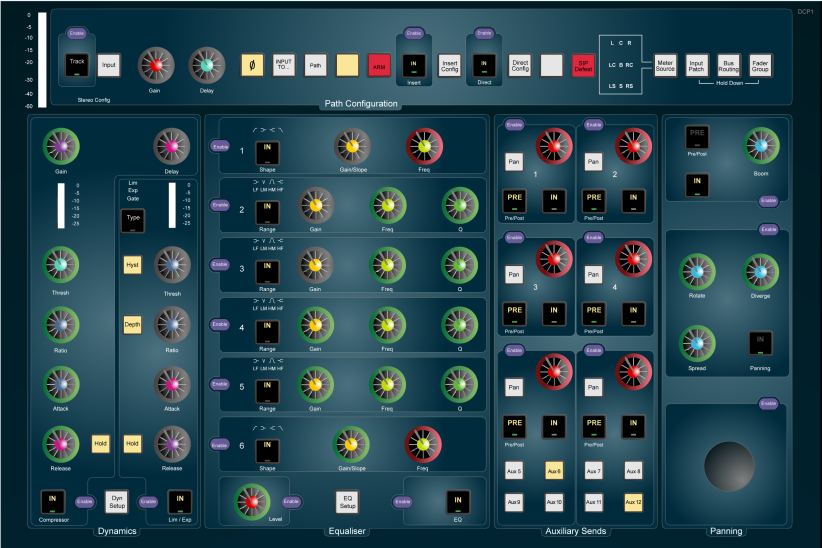Toggle the band 3 Range IN switch
The height and width of the screenshot is (548, 822).
click(x=267, y=272)
